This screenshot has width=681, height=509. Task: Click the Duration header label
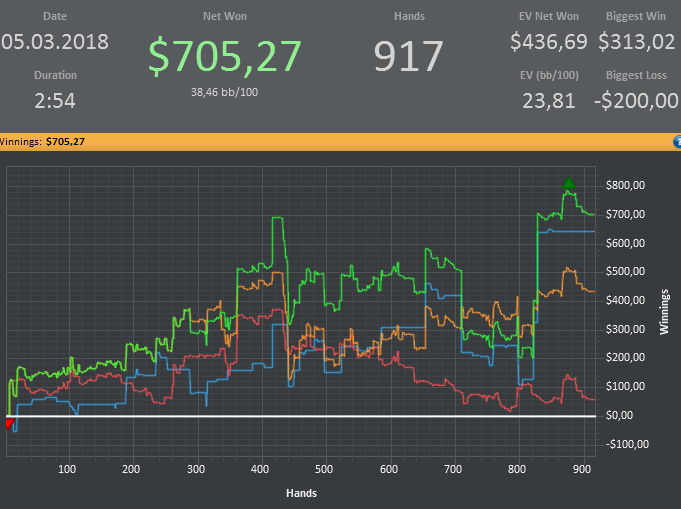pos(55,76)
